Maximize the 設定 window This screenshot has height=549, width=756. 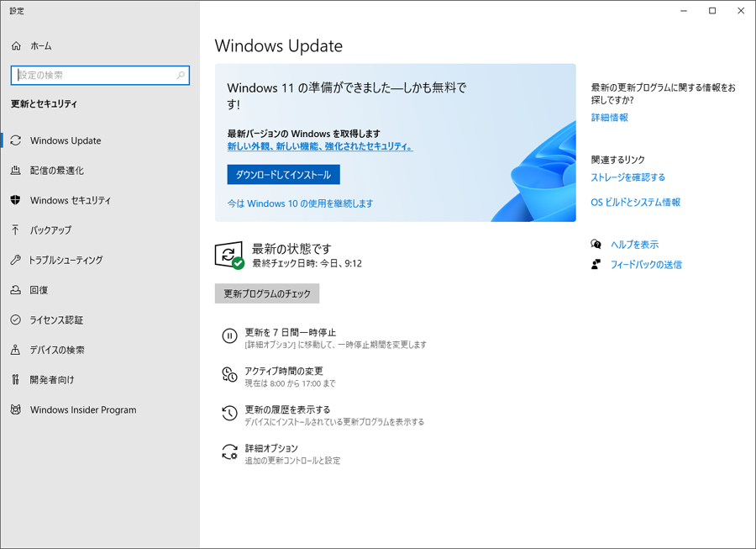tap(712, 11)
